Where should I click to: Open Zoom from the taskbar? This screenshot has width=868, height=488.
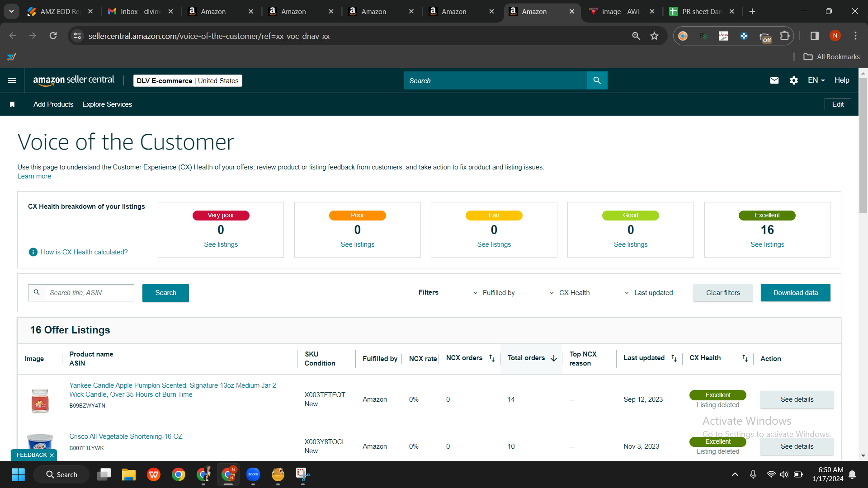click(253, 475)
